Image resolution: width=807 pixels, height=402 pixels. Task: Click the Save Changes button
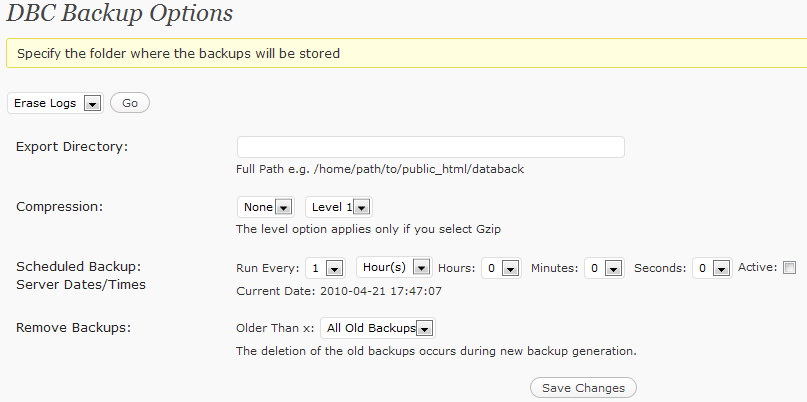click(583, 388)
